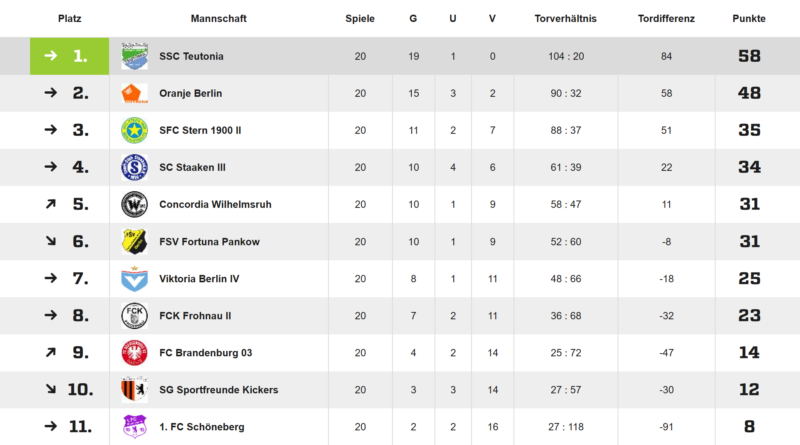Click the Concordia Wilhelmsruh round logo
This screenshot has height=445, width=800.
click(134, 204)
